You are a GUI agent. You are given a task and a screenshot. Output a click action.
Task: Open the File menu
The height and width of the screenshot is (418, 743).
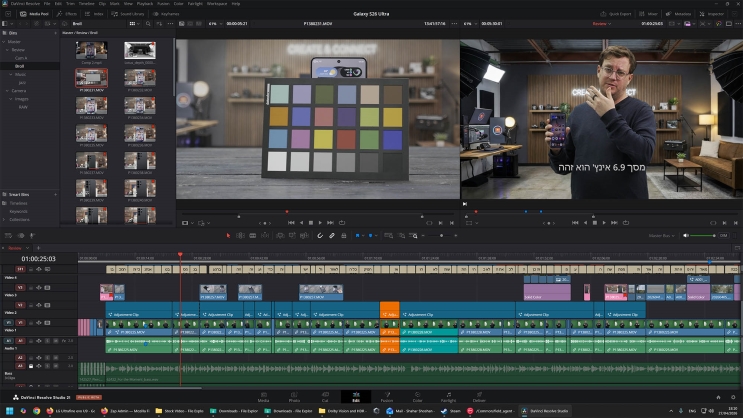tap(47, 3)
